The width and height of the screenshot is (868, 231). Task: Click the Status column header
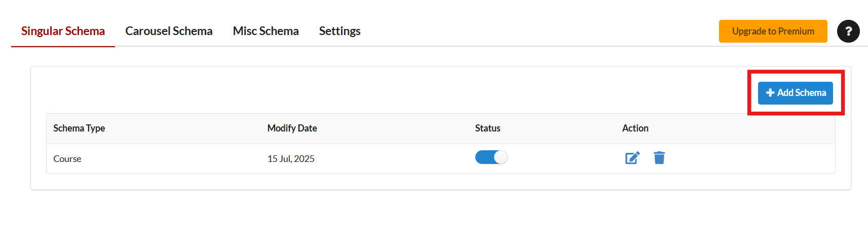[x=487, y=128]
